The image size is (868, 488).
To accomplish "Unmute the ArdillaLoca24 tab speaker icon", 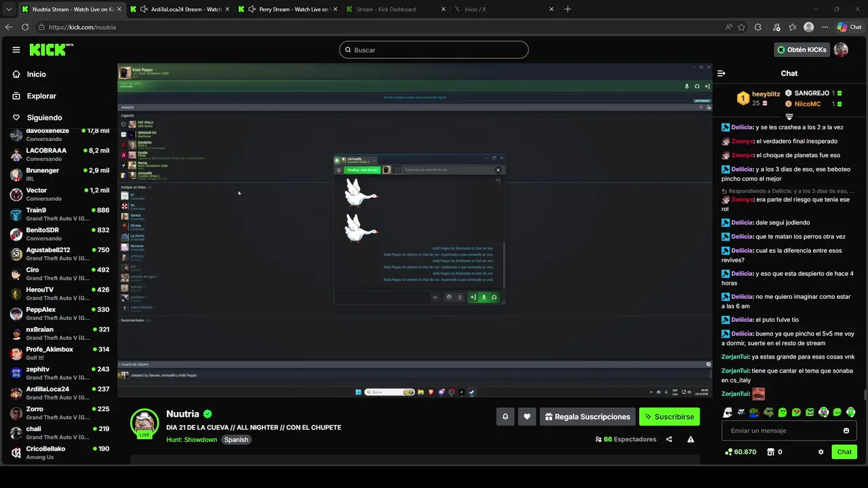I will (144, 9).
